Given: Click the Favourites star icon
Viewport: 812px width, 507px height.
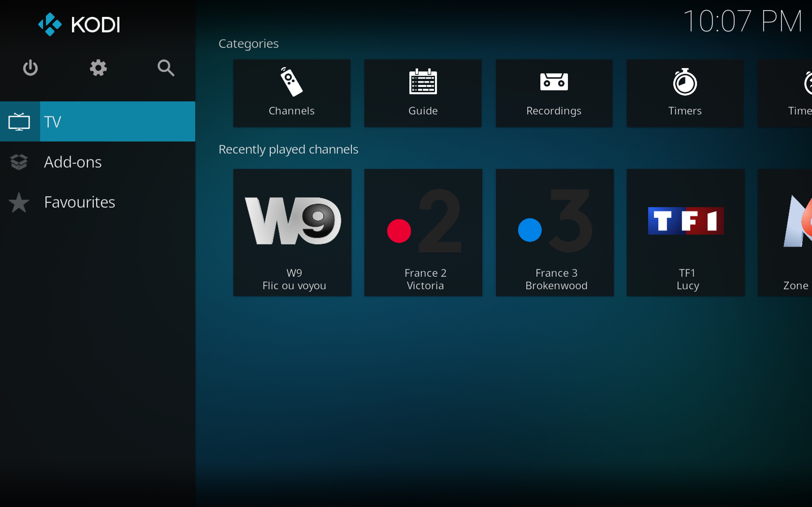Looking at the screenshot, I should pos(19,203).
